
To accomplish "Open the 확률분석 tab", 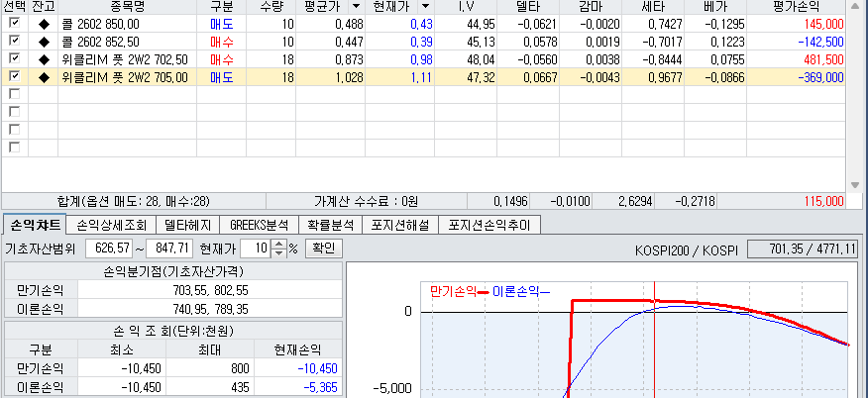I will [x=331, y=225].
